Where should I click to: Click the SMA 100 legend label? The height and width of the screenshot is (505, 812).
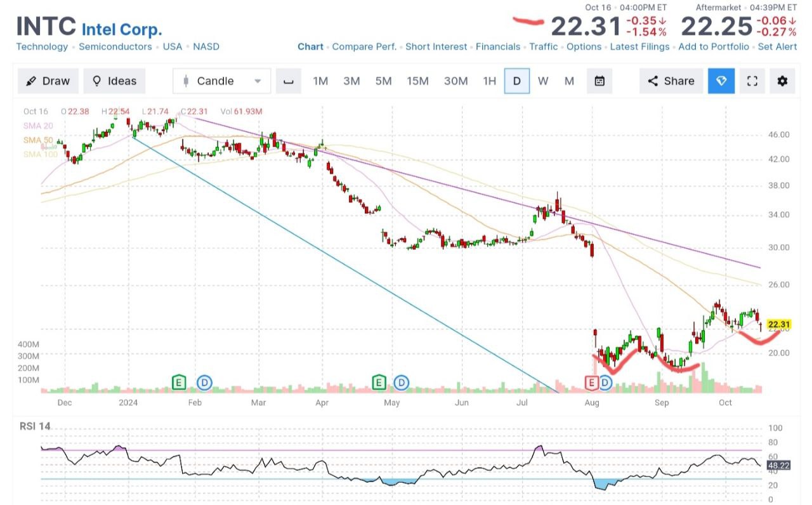(41, 154)
